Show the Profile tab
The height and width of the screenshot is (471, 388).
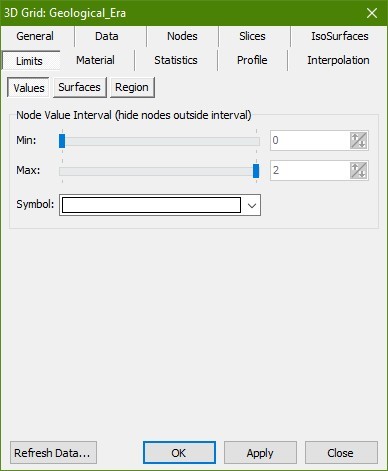(252, 60)
